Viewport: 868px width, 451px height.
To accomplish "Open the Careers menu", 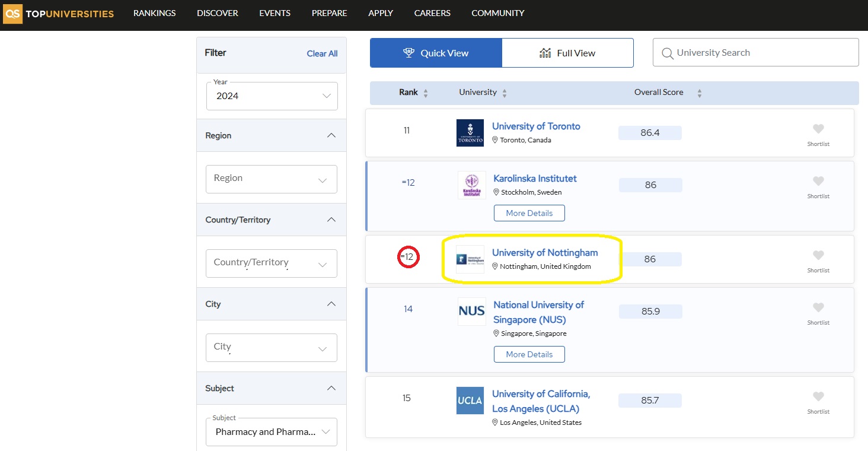I will click(432, 13).
